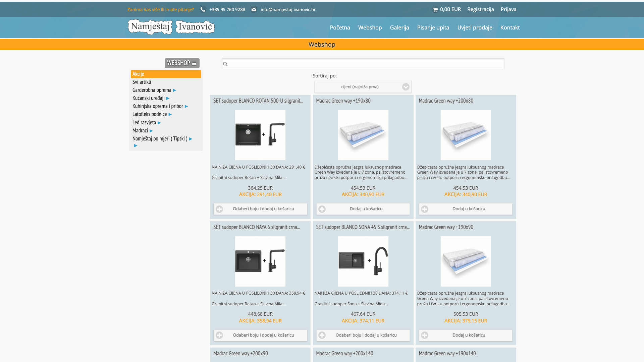This screenshot has height=362, width=644.
Task: Go to Kontakt page
Action: tap(510, 27)
